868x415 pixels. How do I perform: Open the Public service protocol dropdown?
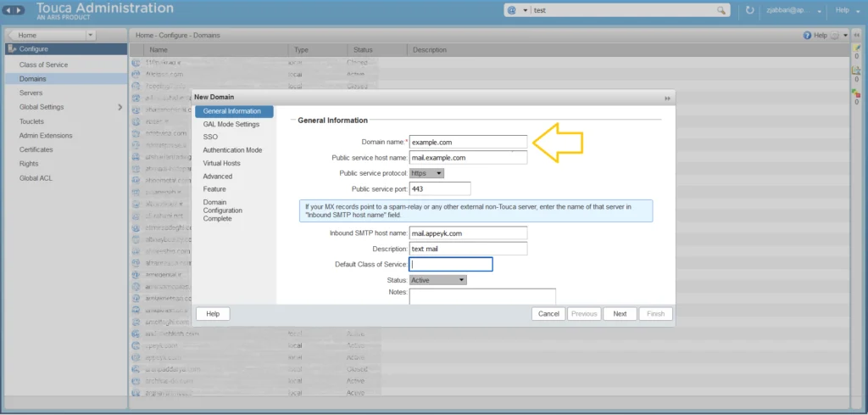tap(427, 173)
